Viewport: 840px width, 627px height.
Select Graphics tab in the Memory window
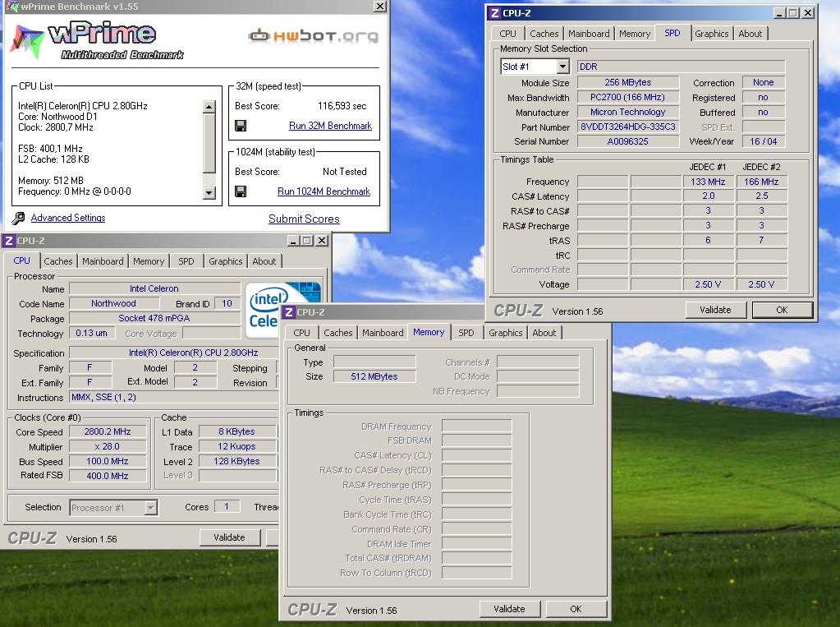coord(505,333)
